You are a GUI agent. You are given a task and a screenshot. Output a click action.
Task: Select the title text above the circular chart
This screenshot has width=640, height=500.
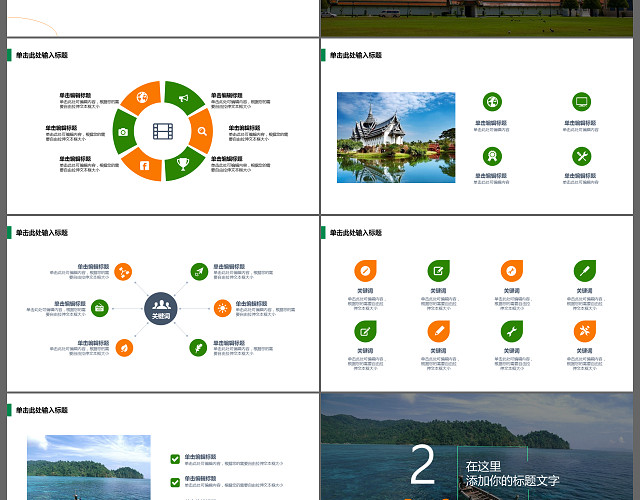[42, 55]
